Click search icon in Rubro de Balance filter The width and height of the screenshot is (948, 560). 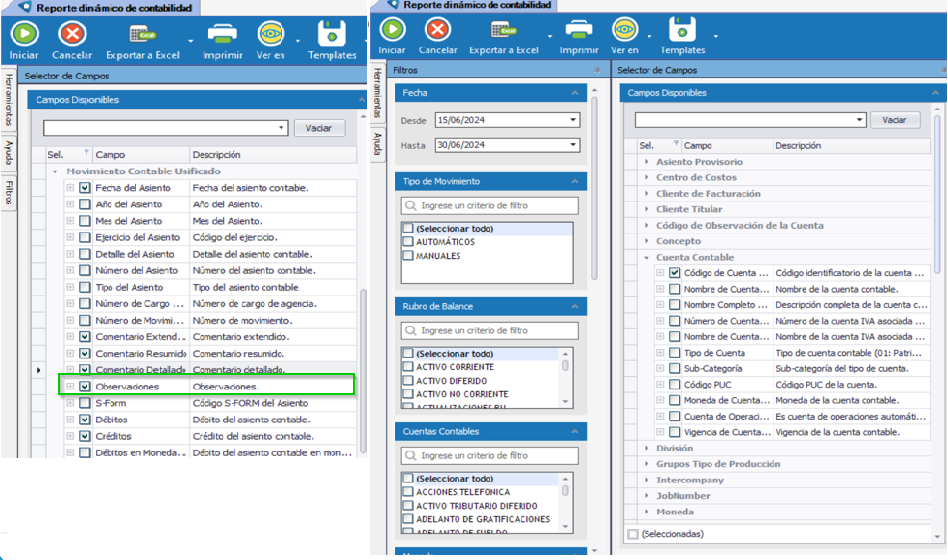411,331
